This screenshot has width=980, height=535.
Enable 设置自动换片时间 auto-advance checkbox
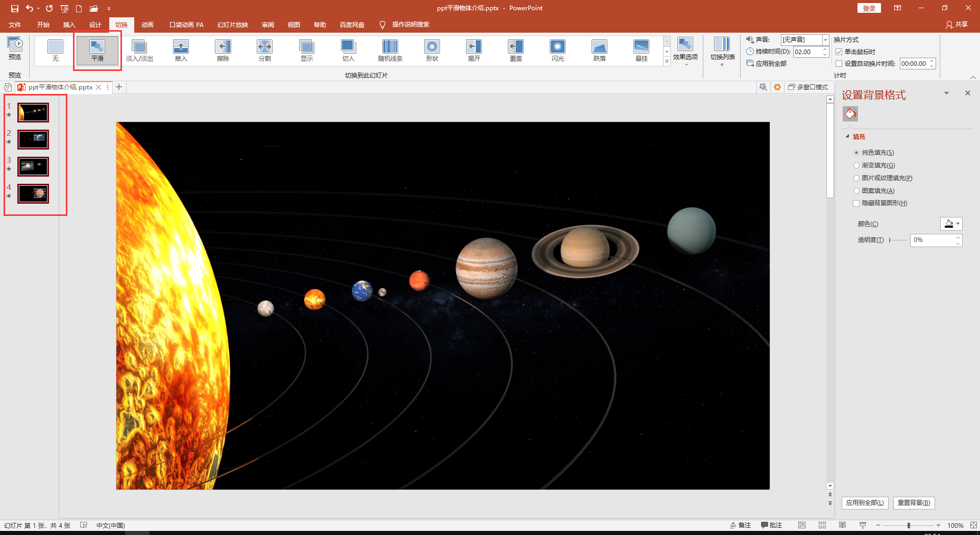(x=839, y=64)
